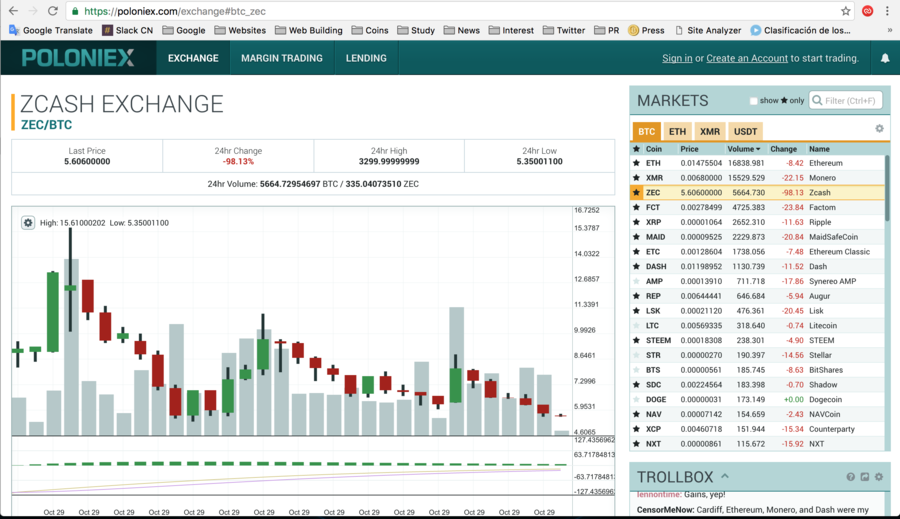Switch to USDT markets tab
Screen dimensions: 900x519
click(745, 131)
